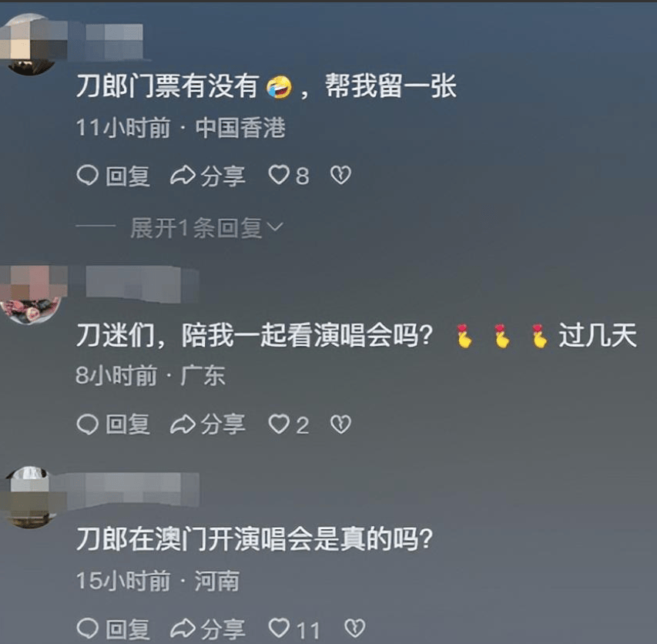Reply to the 刀郎在澳门开演唱会 comment
Screen dimensions: 657x644
pyautogui.click(x=113, y=629)
